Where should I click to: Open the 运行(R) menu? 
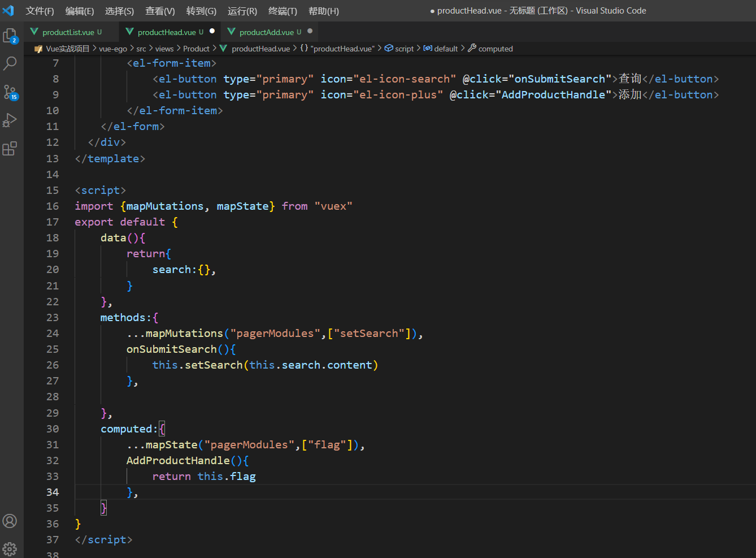point(242,11)
